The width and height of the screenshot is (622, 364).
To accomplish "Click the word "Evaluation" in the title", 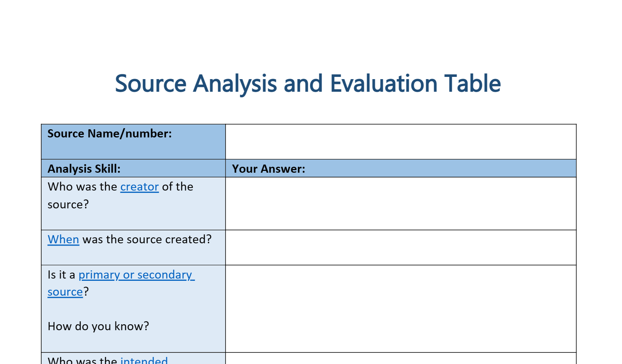I will pyautogui.click(x=384, y=83).
